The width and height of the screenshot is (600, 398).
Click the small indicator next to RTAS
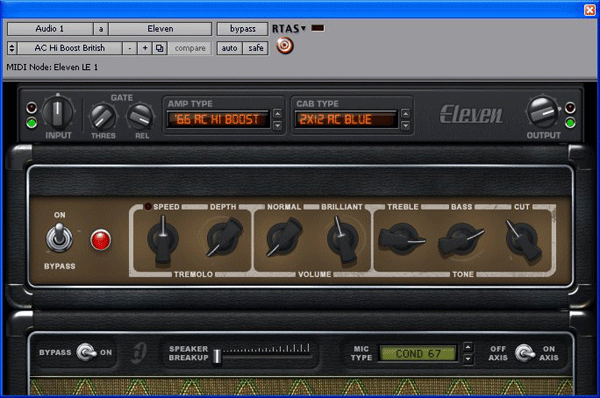[318, 28]
